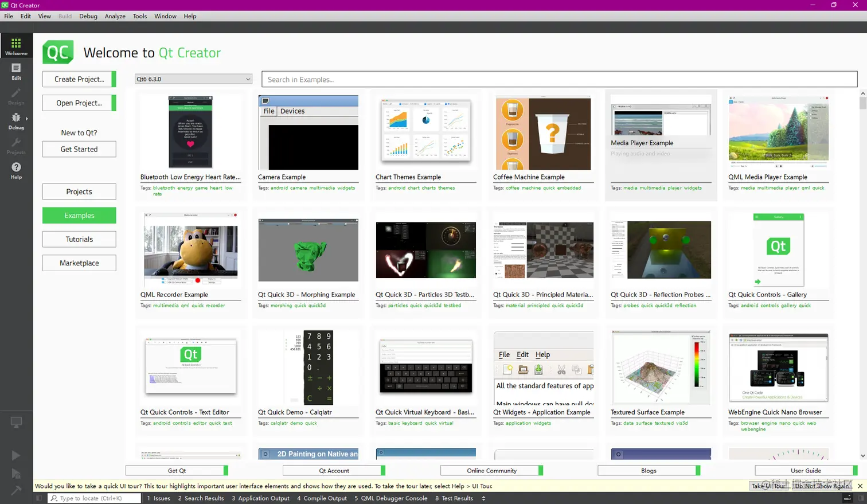Open the Chart Themes Example thumbnail

pos(425,132)
